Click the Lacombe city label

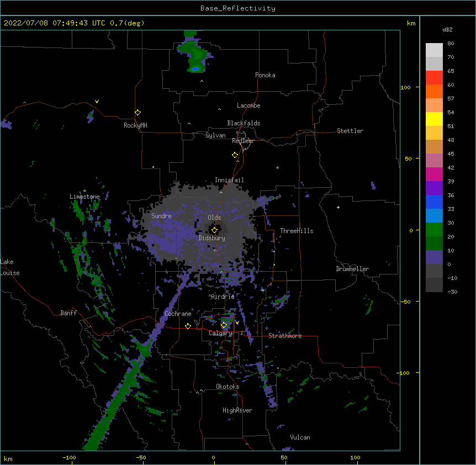(248, 105)
